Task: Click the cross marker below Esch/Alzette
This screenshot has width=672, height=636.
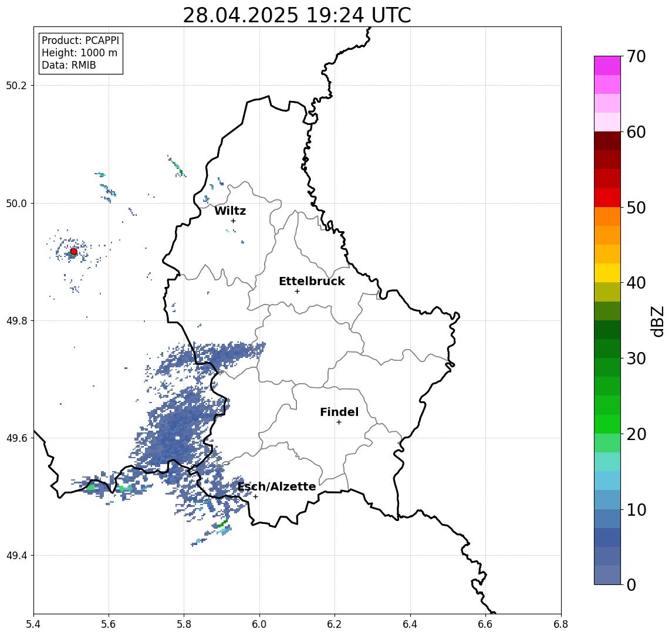Action: point(255,497)
